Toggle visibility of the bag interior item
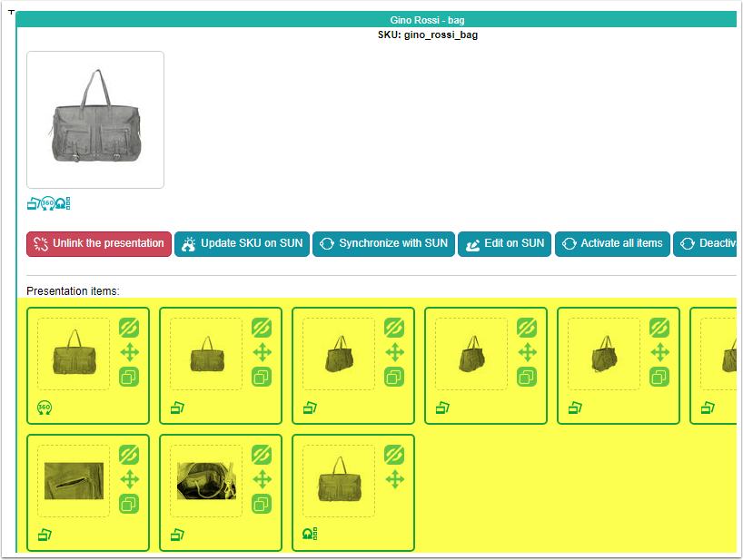The width and height of the screenshot is (743, 560). pyautogui.click(x=262, y=455)
